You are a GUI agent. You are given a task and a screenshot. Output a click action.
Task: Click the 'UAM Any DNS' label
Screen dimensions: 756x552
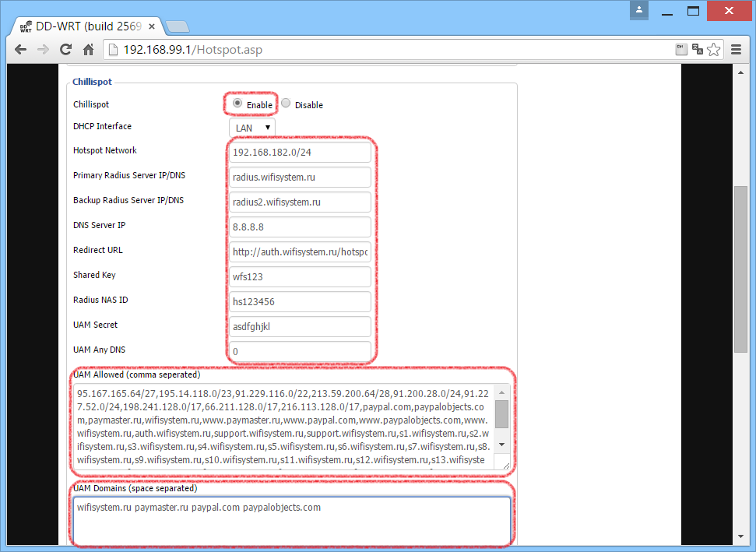(100, 350)
